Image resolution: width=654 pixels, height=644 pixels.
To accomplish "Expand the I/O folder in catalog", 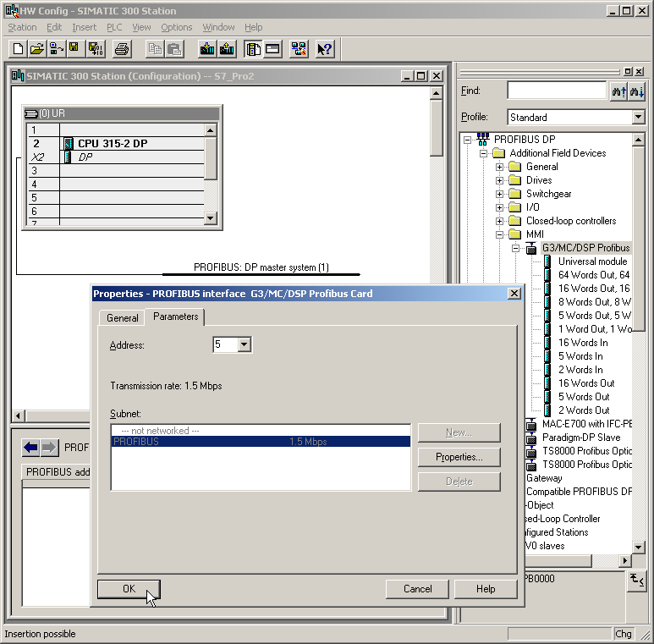I will (499, 207).
